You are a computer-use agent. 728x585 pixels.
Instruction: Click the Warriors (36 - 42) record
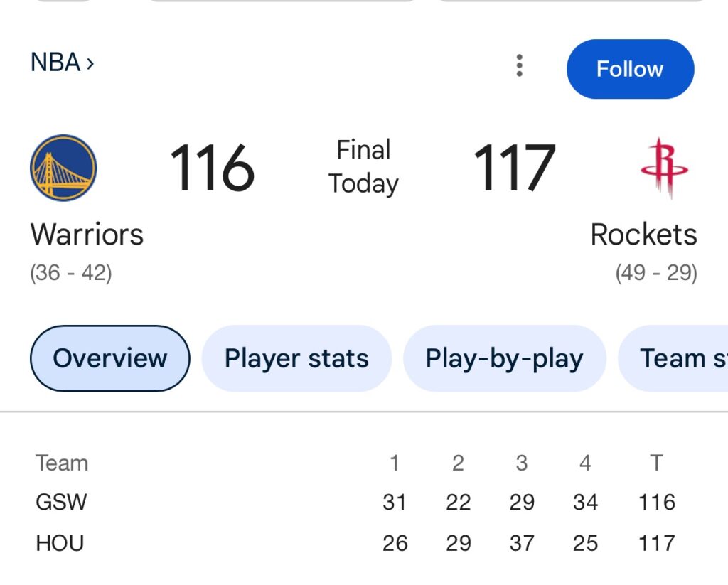point(71,273)
